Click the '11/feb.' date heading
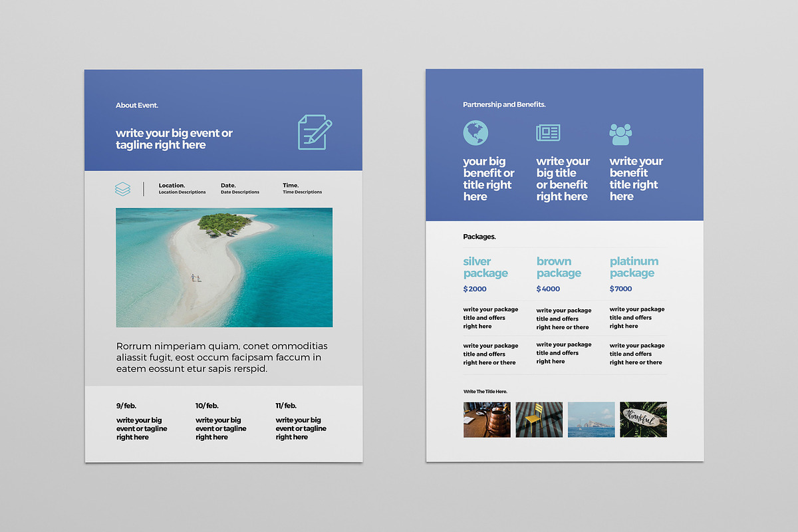 [x=287, y=406]
